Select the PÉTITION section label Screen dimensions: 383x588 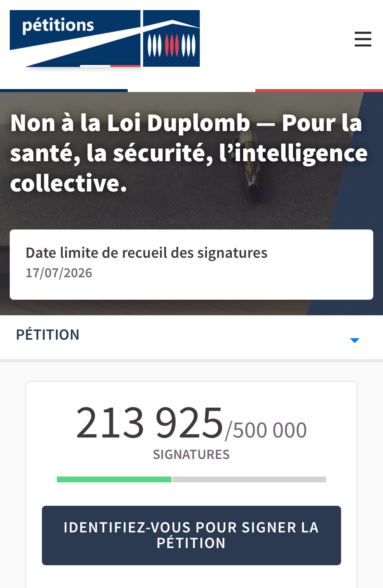[48, 335]
